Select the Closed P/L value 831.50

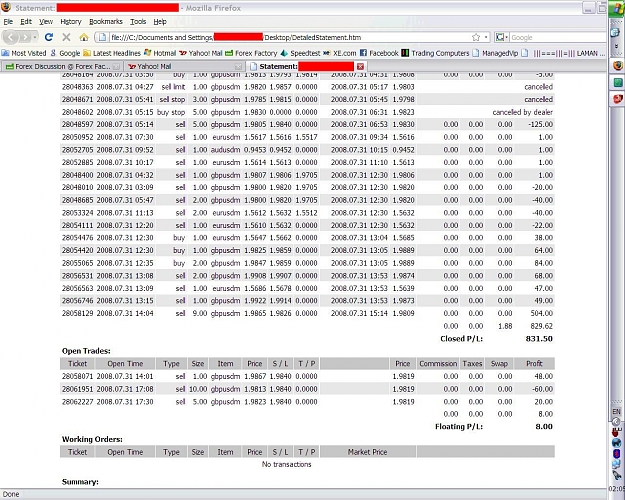point(539,339)
